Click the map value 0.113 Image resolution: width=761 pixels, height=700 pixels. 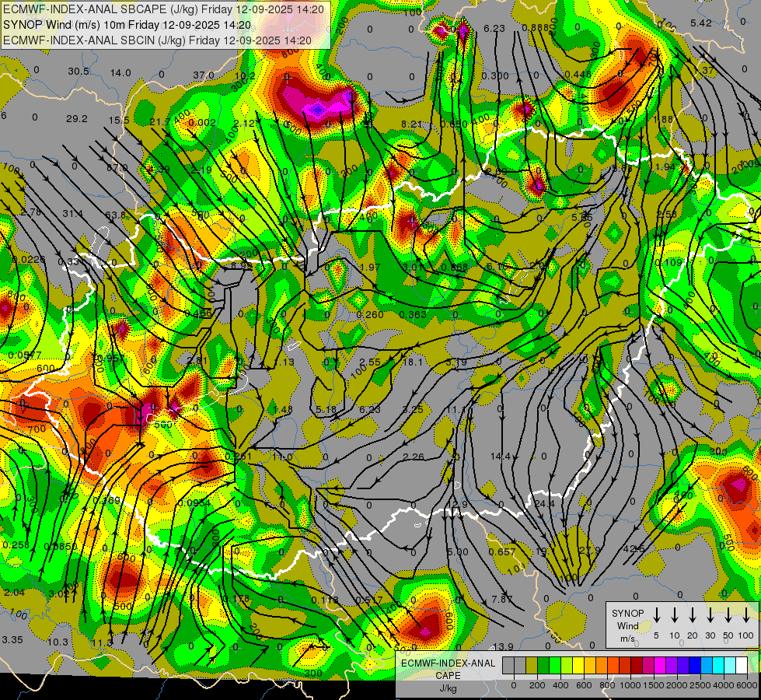(325, 600)
